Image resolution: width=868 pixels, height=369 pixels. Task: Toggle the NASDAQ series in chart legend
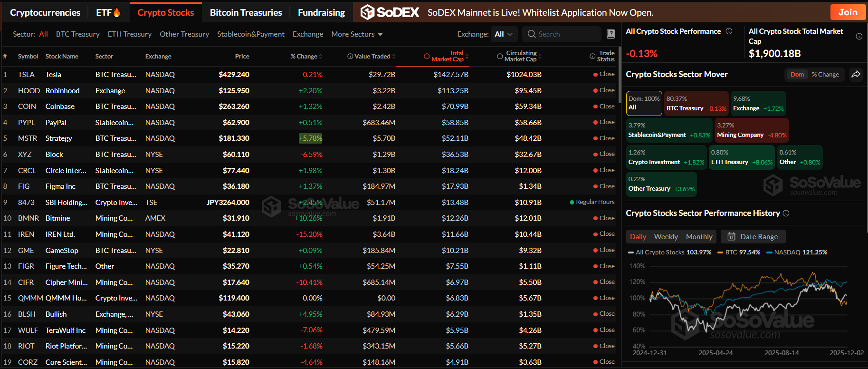796,252
